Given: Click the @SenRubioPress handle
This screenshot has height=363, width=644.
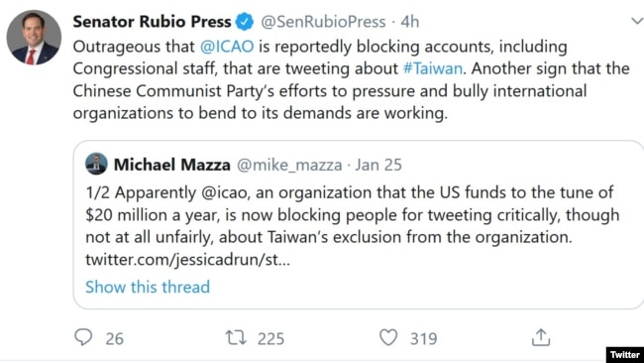Looking at the screenshot, I should 323,22.
